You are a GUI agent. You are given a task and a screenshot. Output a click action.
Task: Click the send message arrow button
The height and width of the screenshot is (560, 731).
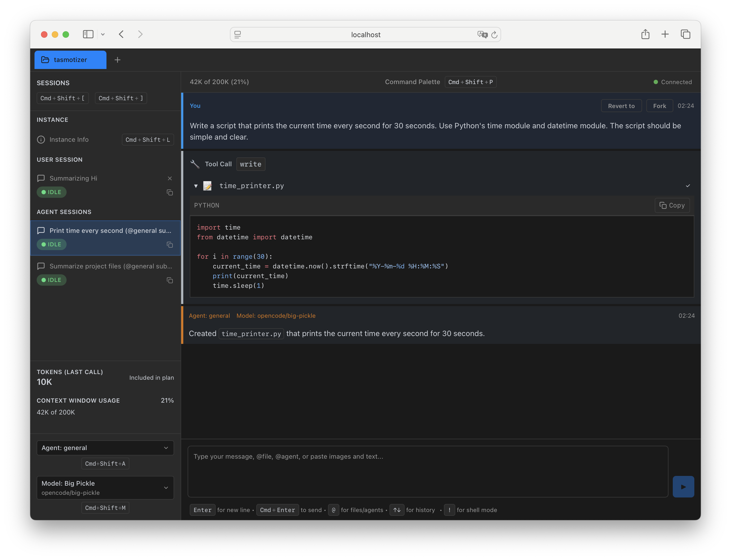(683, 487)
